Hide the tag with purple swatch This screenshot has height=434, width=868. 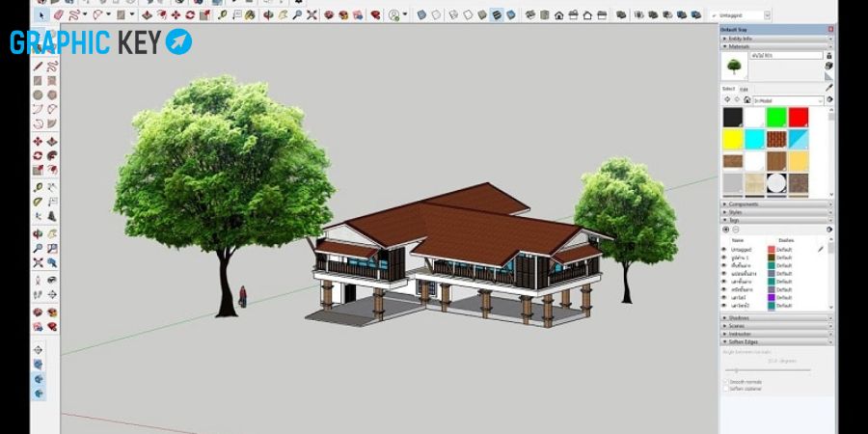[x=723, y=297]
